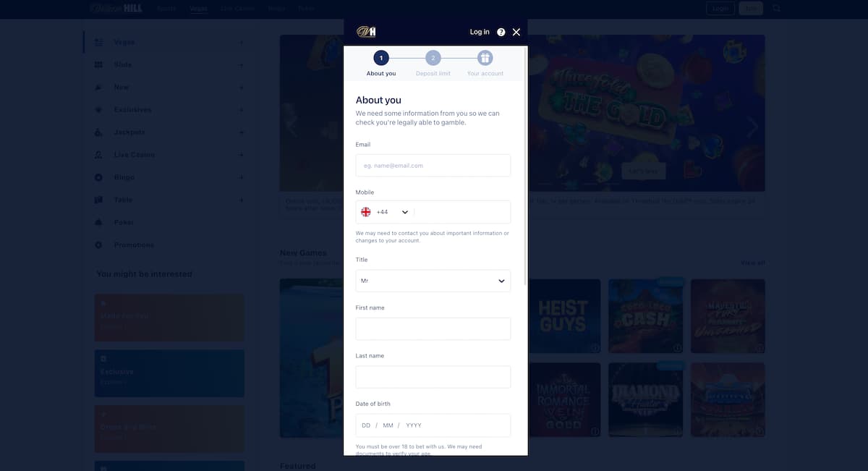Viewport: 868px width, 471px height.
Task: Select step 1 About you
Action: [381, 58]
